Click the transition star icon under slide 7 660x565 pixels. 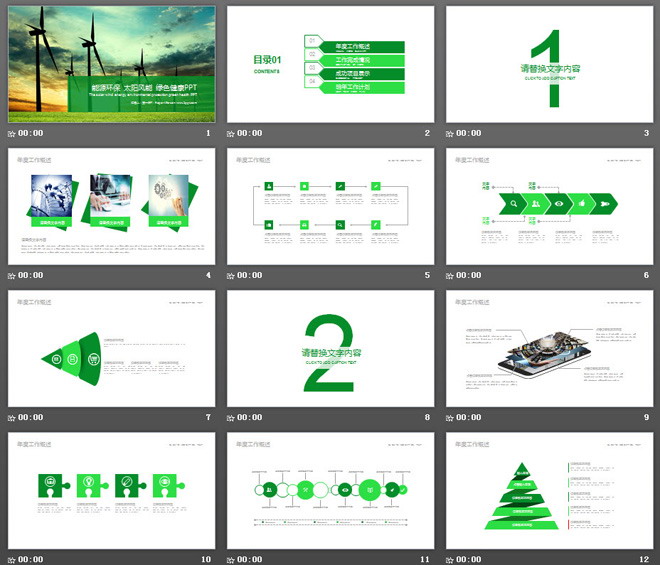12,418
